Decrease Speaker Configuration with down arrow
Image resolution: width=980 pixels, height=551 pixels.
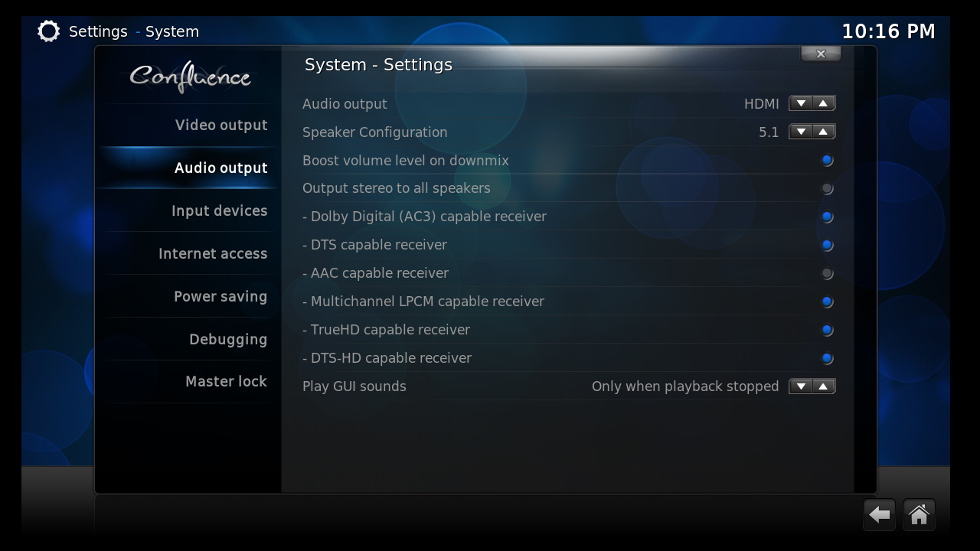click(801, 132)
